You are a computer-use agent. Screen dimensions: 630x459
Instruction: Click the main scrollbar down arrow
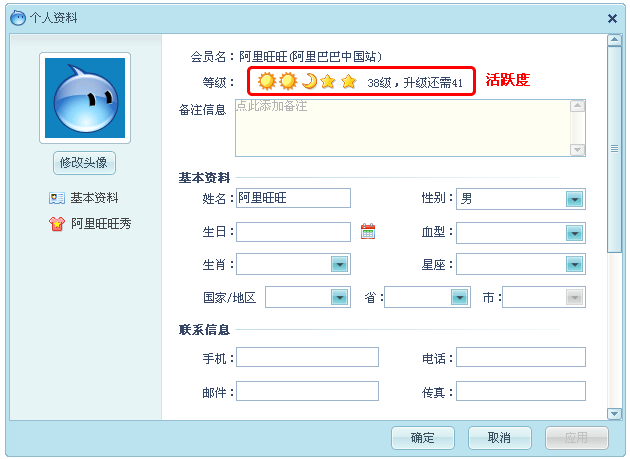point(614,414)
